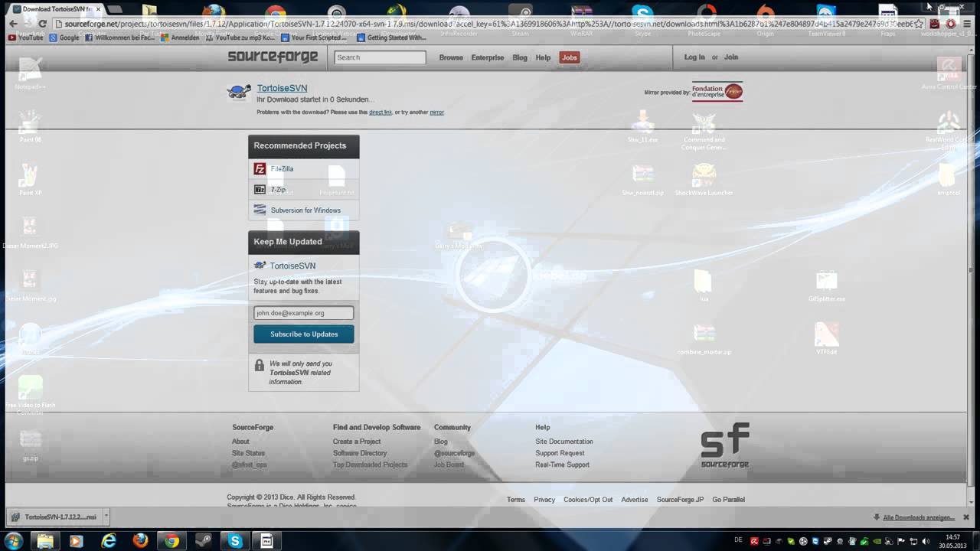Open Firefox from the taskbar
The image size is (980, 551).
point(140,541)
